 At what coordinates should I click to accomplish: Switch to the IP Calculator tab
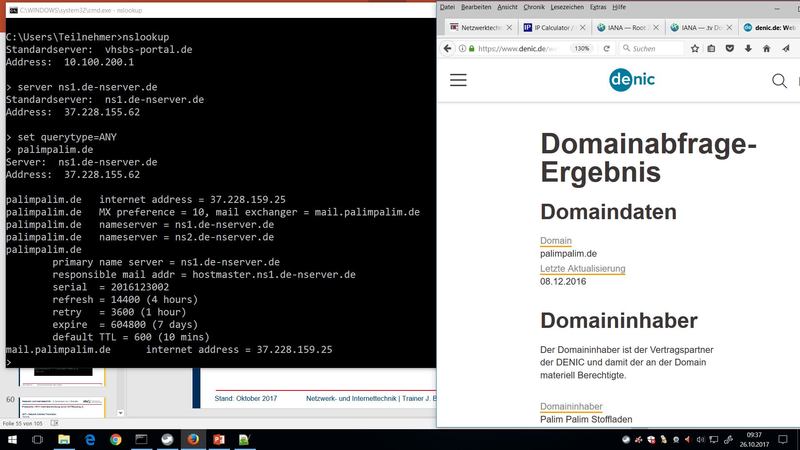click(x=553, y=28)
